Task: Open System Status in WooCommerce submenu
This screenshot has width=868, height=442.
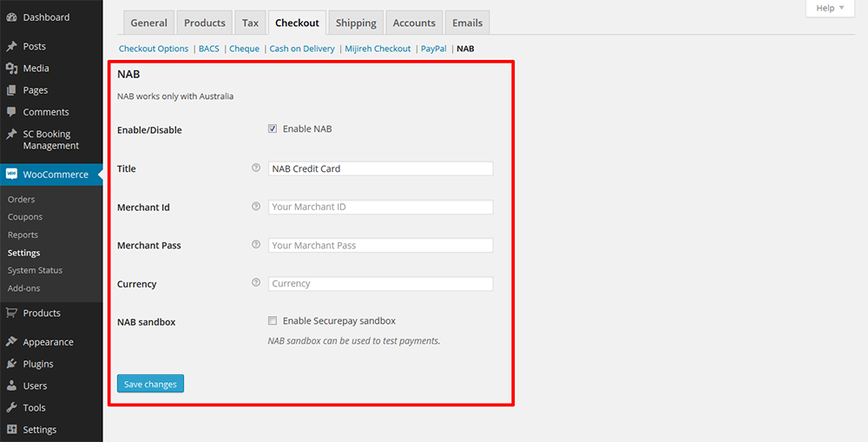Action: [35, 270]
